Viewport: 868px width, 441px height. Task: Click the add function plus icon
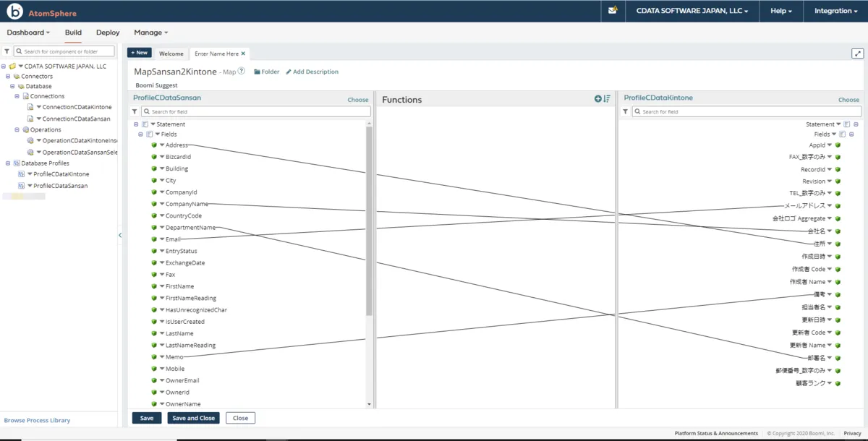click(598, 99)
